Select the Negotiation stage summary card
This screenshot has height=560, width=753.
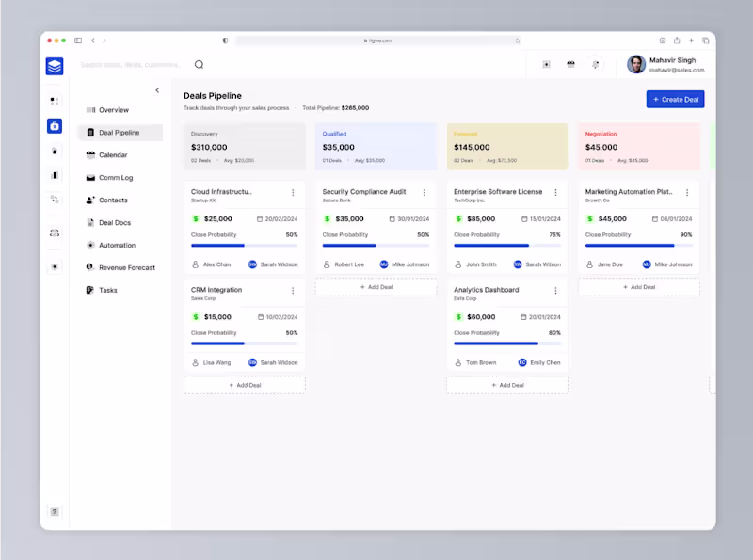coord(639,147)
